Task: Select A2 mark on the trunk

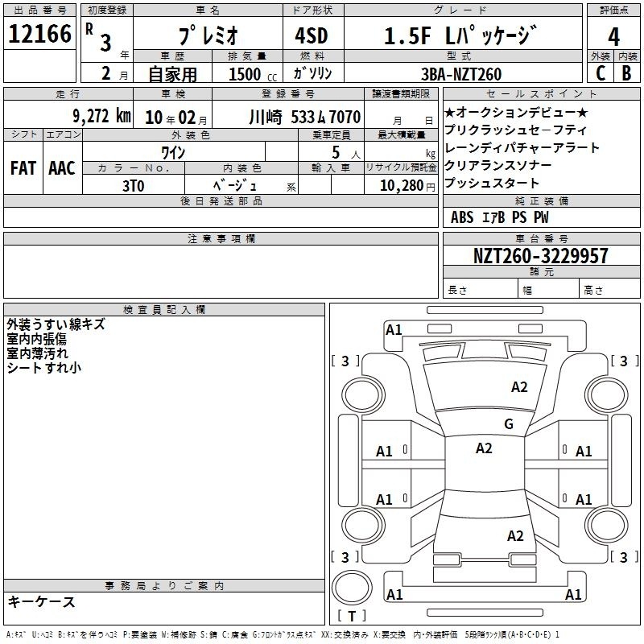Action: point(515,535)
